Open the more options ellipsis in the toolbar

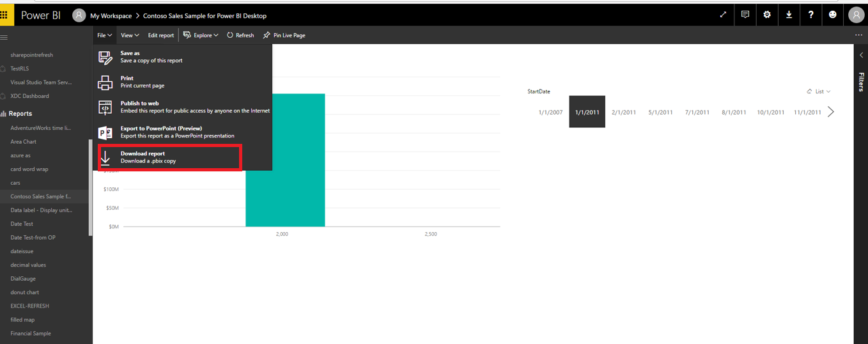[858, 35]
